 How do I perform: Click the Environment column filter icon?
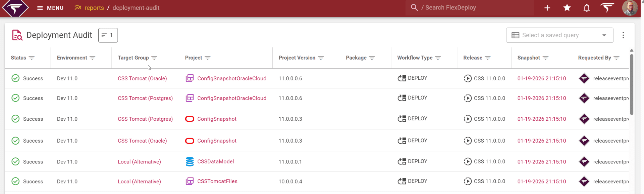pyautogui.click(x=93, y=58)
